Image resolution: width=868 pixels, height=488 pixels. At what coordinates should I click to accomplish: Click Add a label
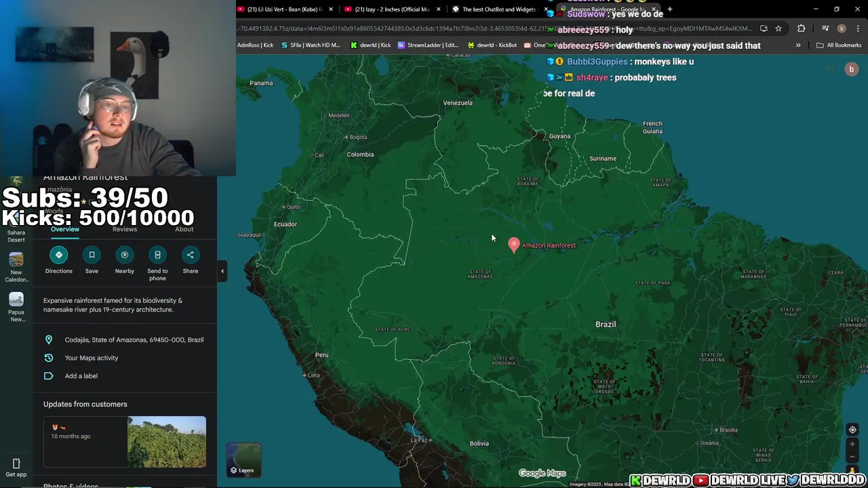(x=125, y=376)
